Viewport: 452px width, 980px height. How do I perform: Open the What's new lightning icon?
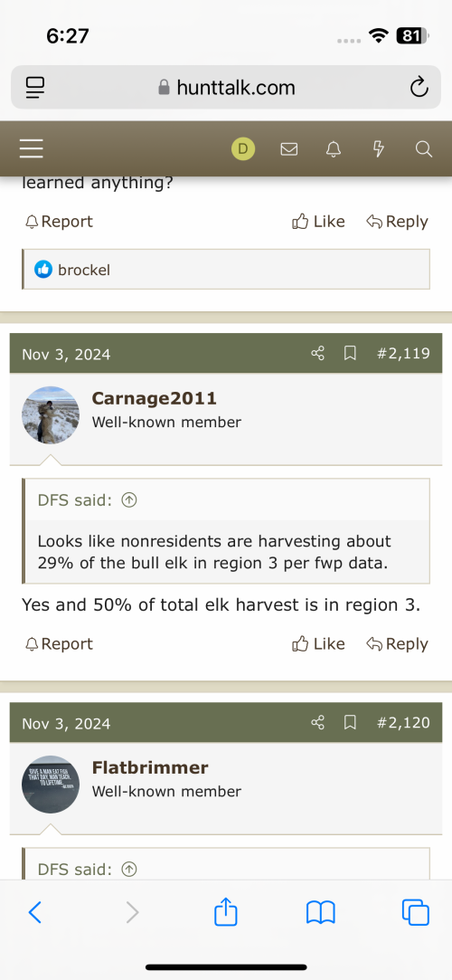tap(379, 148)
